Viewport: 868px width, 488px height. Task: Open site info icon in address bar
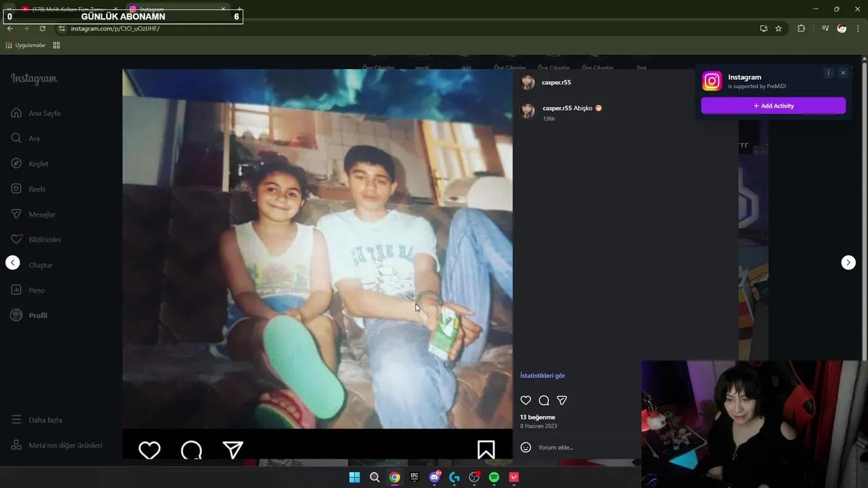[x=62, y=28]
